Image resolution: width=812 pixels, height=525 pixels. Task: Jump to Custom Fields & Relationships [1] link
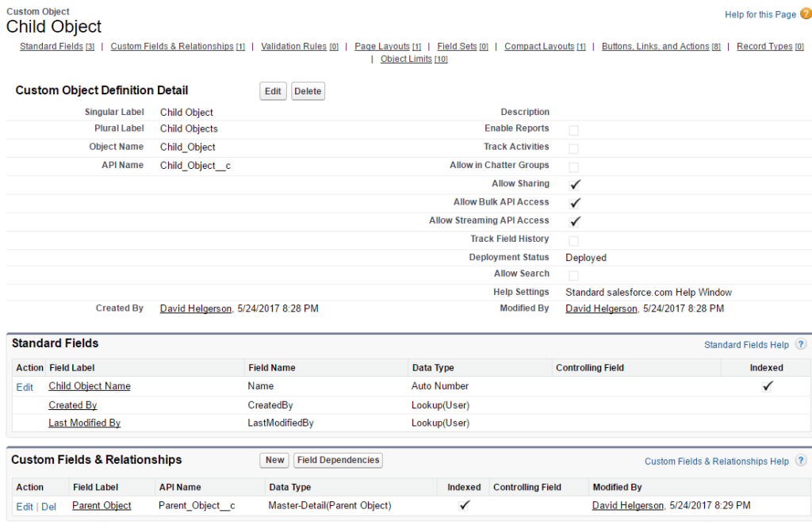tap(178, 46)
